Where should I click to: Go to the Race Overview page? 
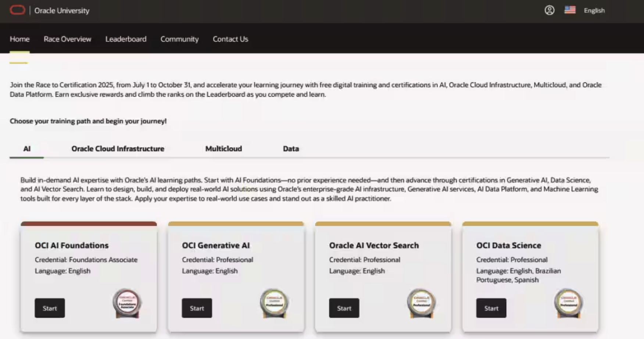pos(67,39)
